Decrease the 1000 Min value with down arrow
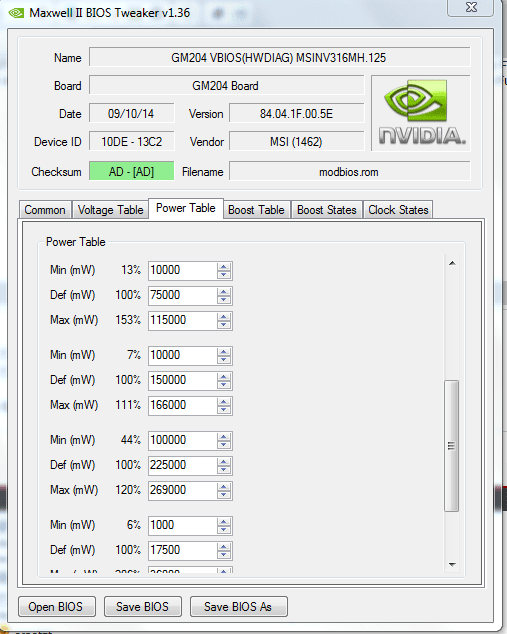 point(224,529)
